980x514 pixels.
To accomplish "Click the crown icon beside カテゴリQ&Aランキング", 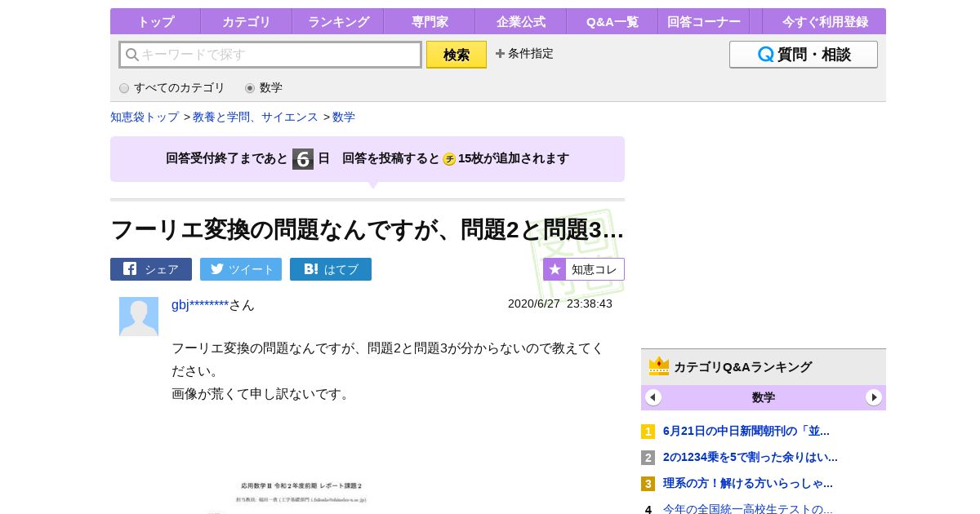I will pyautogui.click(x=659, y=366).
